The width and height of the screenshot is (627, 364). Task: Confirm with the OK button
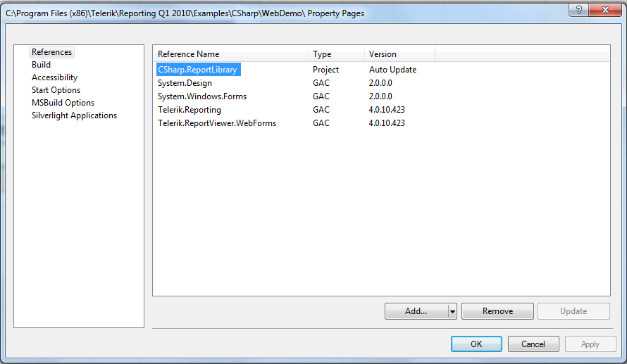(476, 344)
